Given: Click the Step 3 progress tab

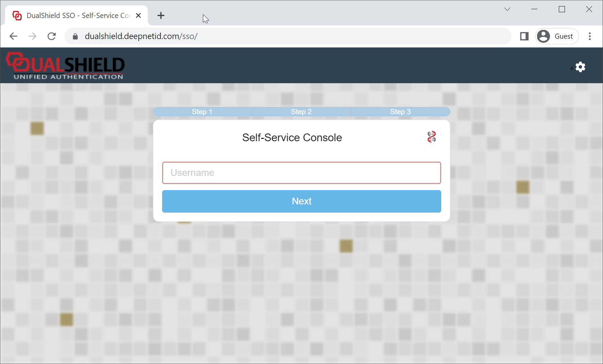Looking at the screenshot, I should click(x=400, y=112).
